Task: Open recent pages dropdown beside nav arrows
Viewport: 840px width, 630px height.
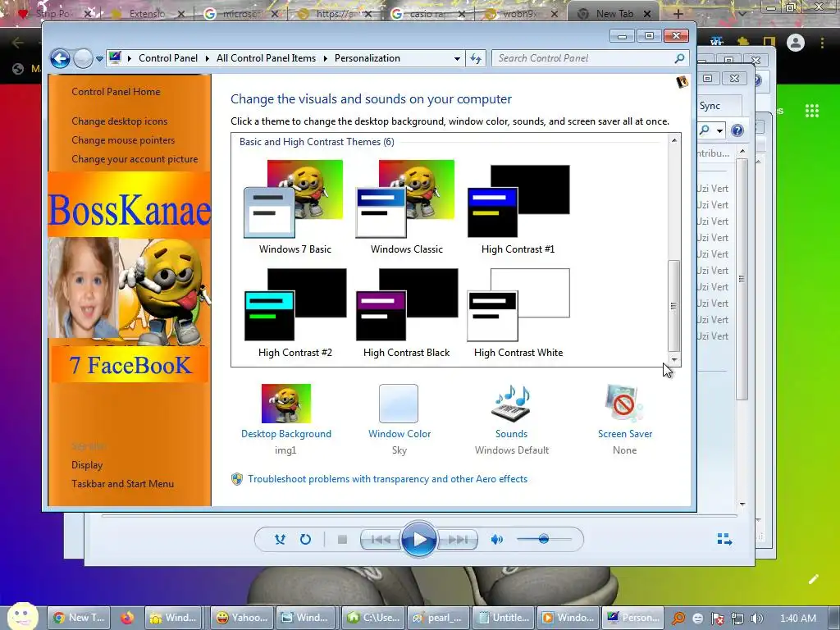Action: (99, 59)
